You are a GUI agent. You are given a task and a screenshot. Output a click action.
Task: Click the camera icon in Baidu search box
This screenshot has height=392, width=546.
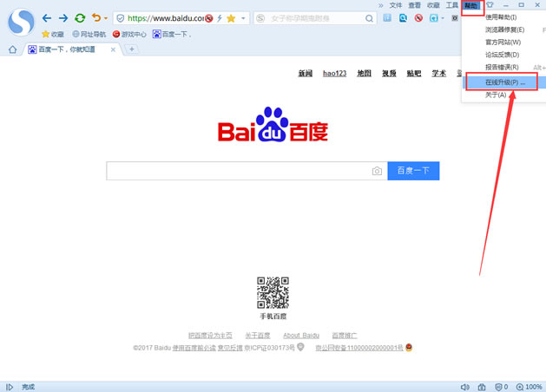pyautogui.click(x=377, y=171)
